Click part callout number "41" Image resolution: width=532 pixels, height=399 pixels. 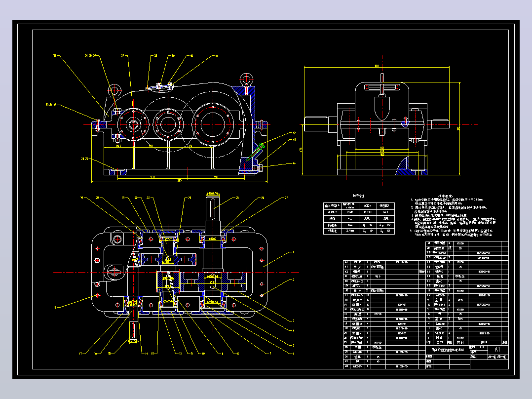pyautogui.click(x=216, y=56)
